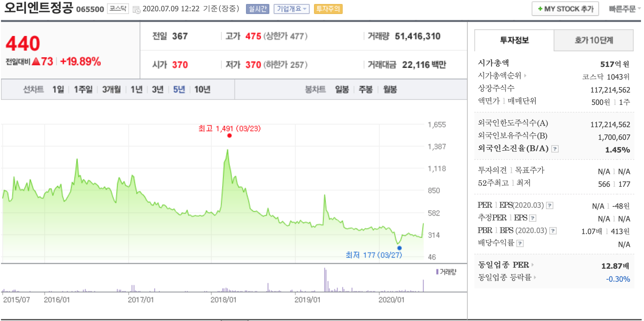644x321 pixels.
Task: Click the 동일업종 등락률 value -0.30%
Action: [x=618, y=279]
